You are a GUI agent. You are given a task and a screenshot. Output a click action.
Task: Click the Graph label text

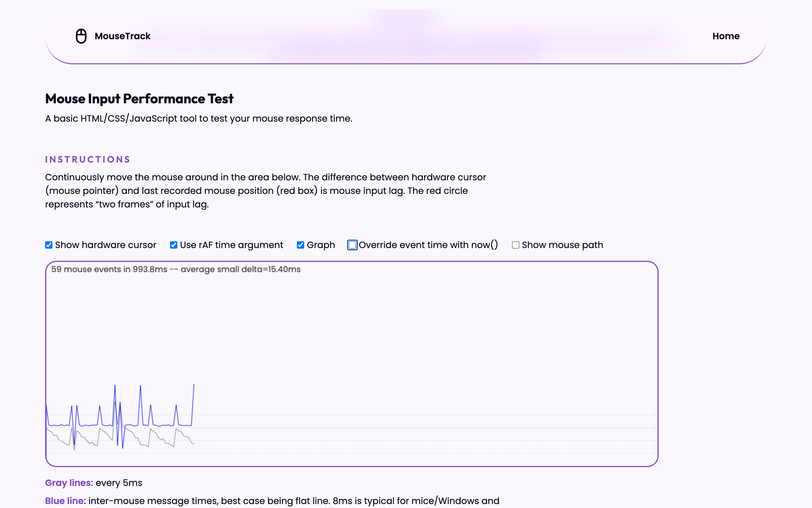click(321, 245)
